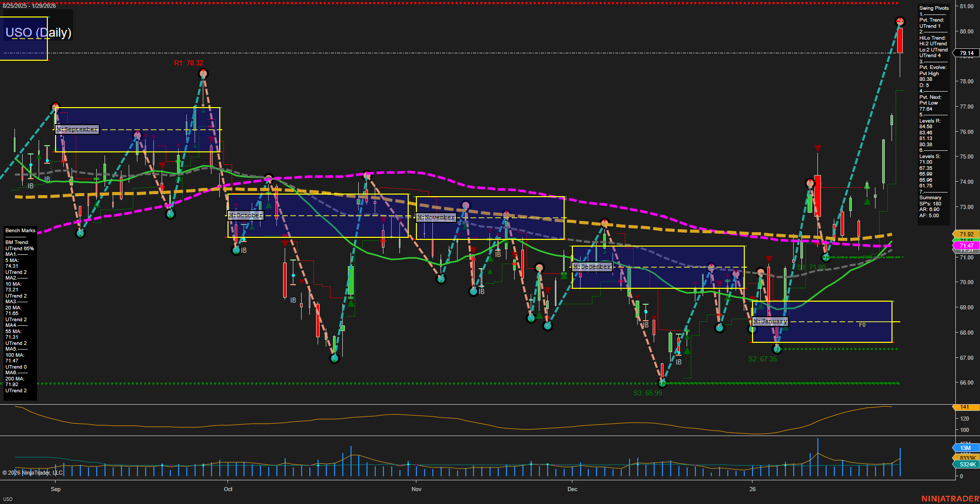Viewport: 980px width, 504px height.
Task: Click the M:December range box label
Action: coord(592,267)
